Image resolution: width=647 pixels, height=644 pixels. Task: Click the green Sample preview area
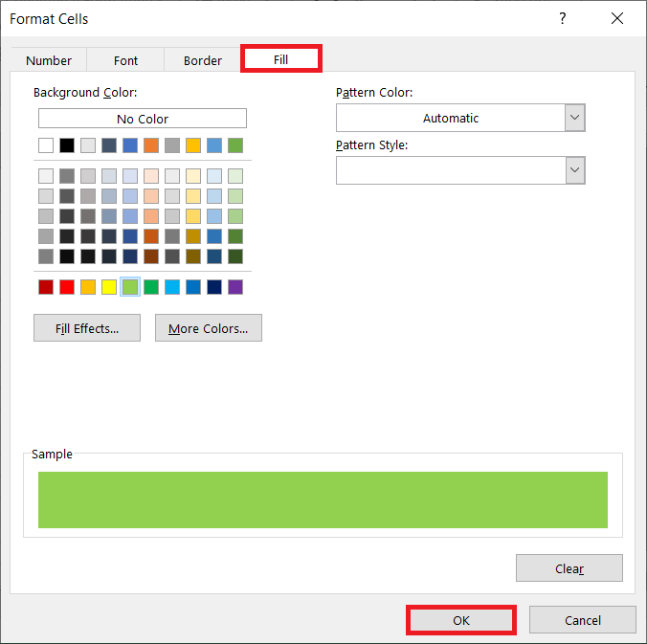[x=323, y=500]
